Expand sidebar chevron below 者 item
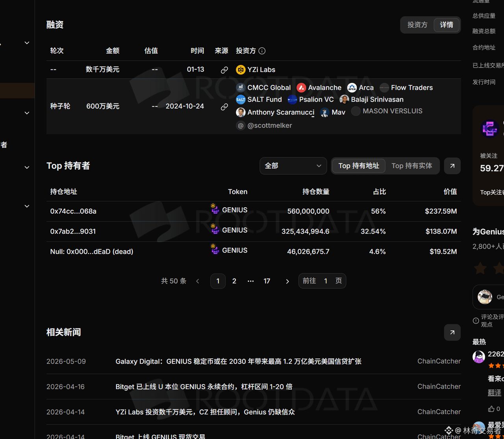Image resolution: width=504 pixels, height=439 pixels. point(27,167)
